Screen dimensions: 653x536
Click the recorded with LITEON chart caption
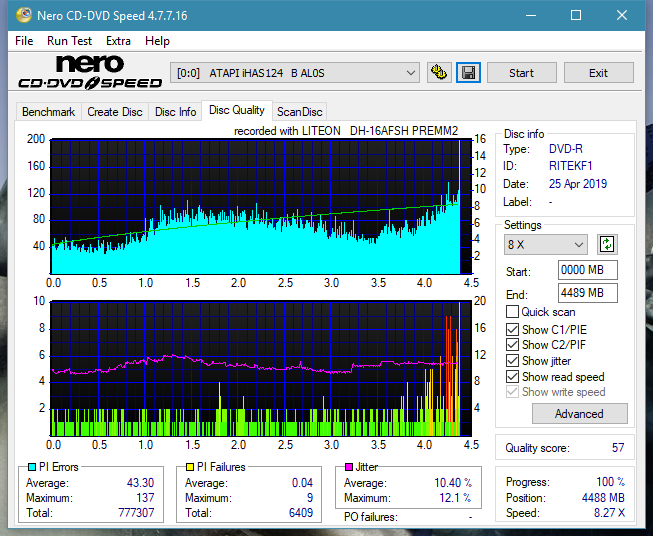click(x=346, y=131)
